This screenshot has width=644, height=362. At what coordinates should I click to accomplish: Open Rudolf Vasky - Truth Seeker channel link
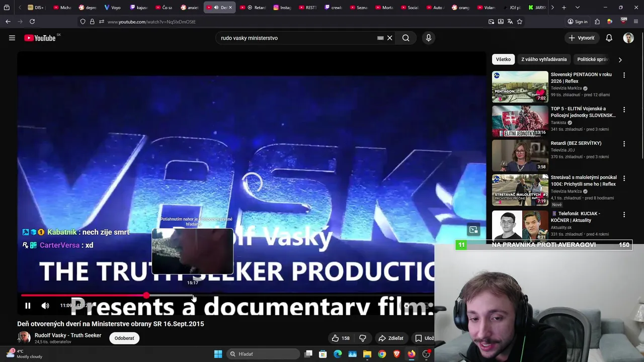click(68, 335)
